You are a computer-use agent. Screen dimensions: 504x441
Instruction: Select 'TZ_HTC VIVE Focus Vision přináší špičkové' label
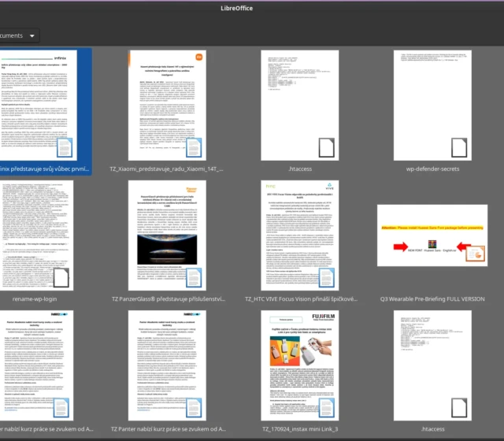pos(301,299)
